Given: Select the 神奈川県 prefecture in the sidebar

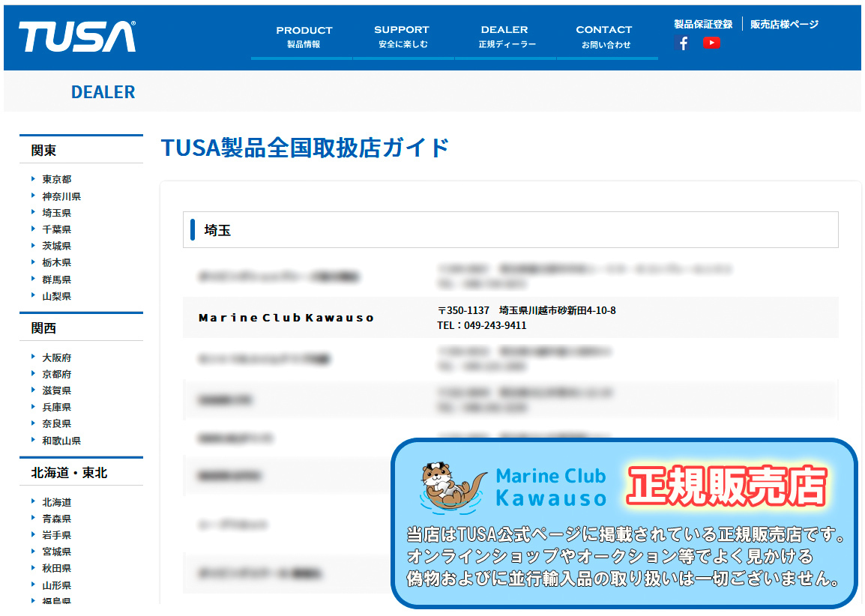Looking at the screenshot, I should tap(61, 196).
